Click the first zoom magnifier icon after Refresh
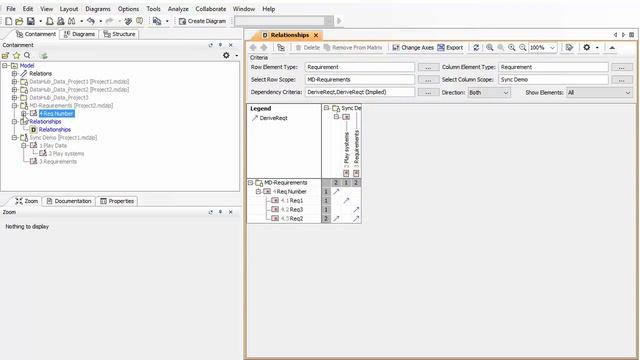This screenshot has height=360, width=640. [490, 48]
